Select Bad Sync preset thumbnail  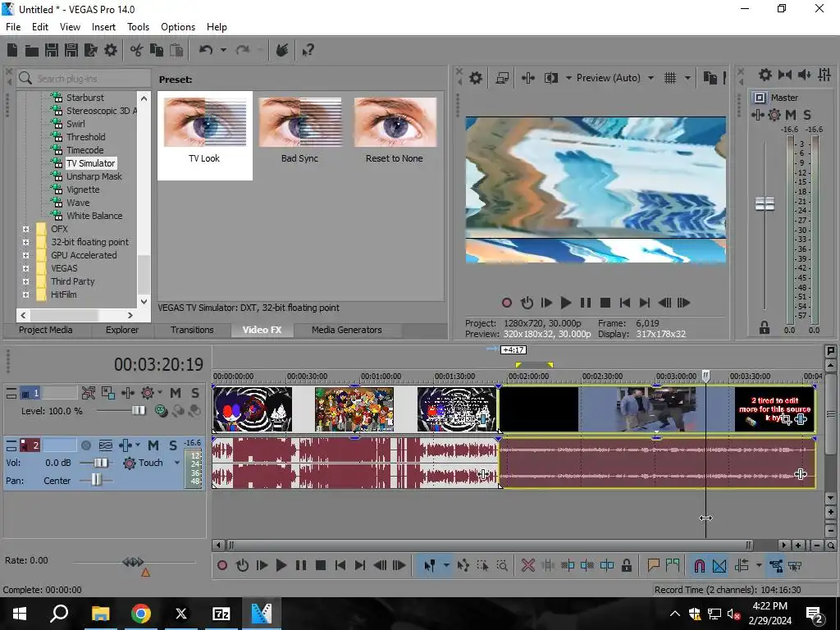[x=300, y=122]
